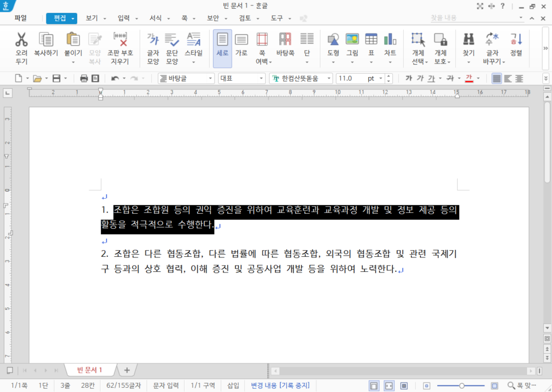Click the 찾기 binoculars find icon
The width and height of the screenshot is (552, 392).
(468, 40)
